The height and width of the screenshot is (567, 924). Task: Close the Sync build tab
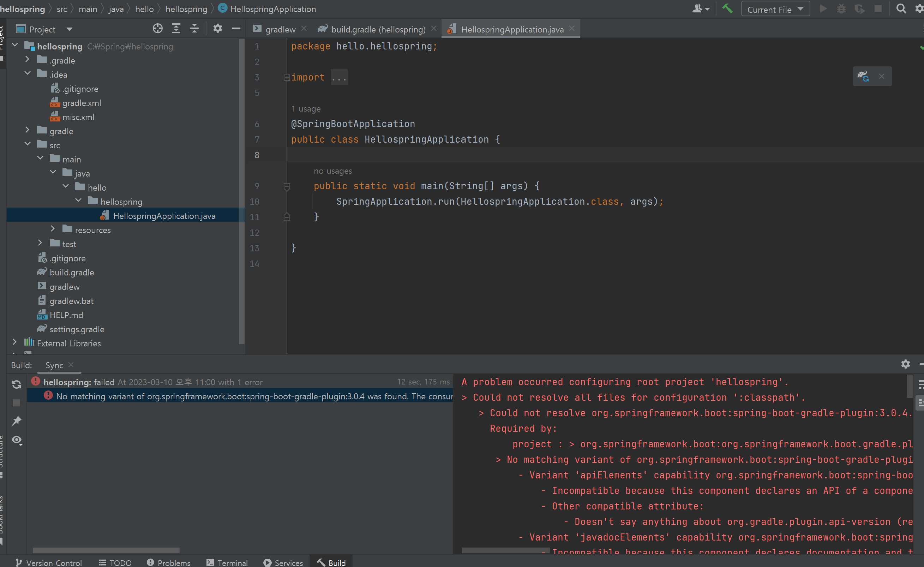[x=71, y=364]
